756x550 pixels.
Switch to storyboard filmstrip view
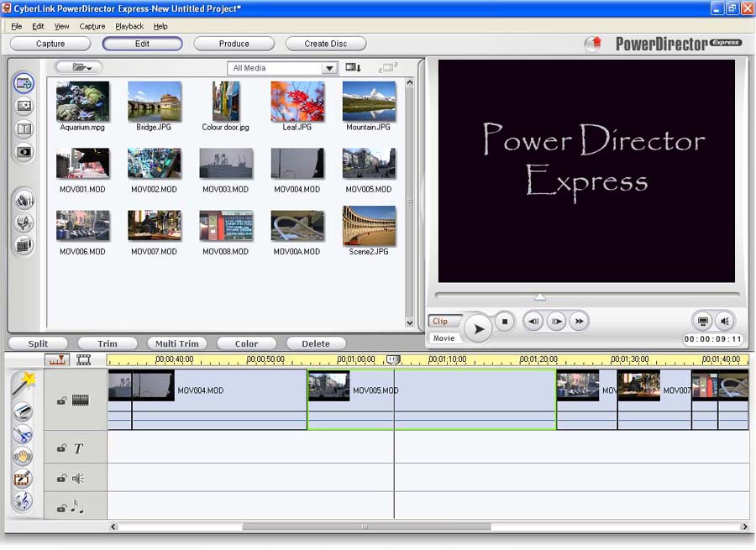(84, 359)
